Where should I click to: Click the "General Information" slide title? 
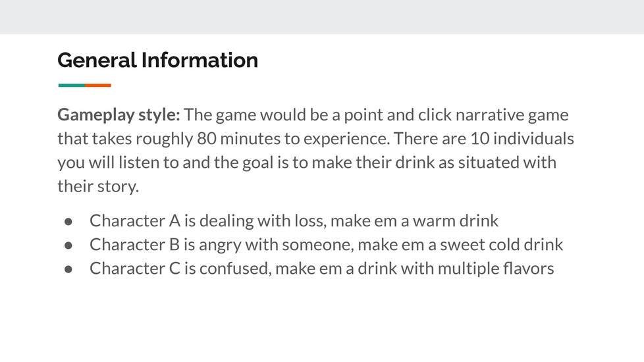click(x=157, y=60)
